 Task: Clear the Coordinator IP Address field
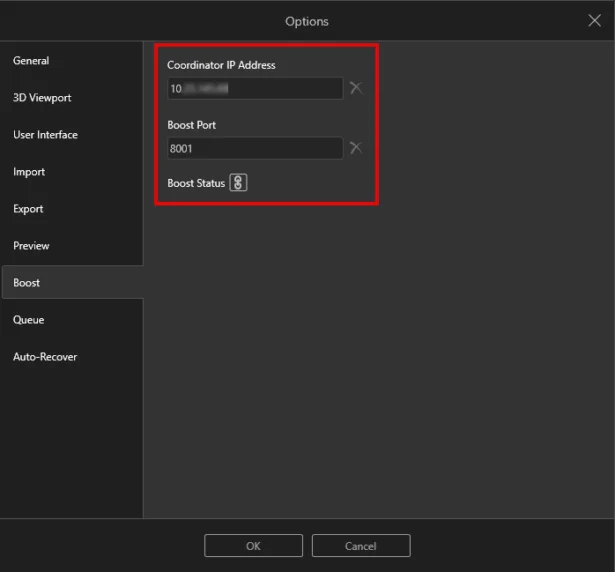click(355, 88)
